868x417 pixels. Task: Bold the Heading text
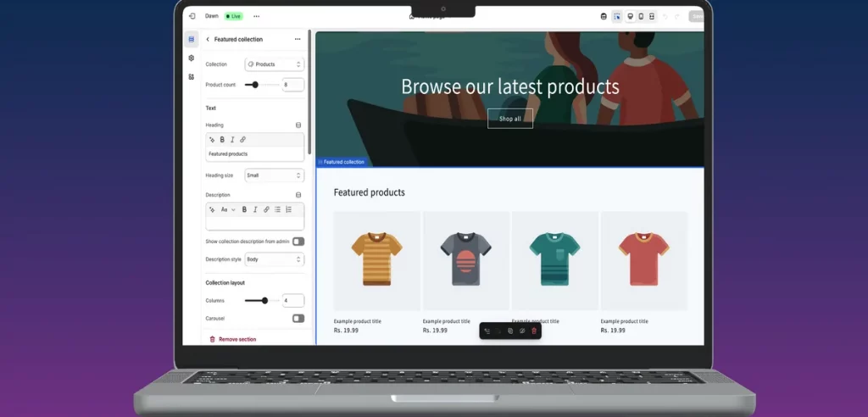(x=222, y=139)
